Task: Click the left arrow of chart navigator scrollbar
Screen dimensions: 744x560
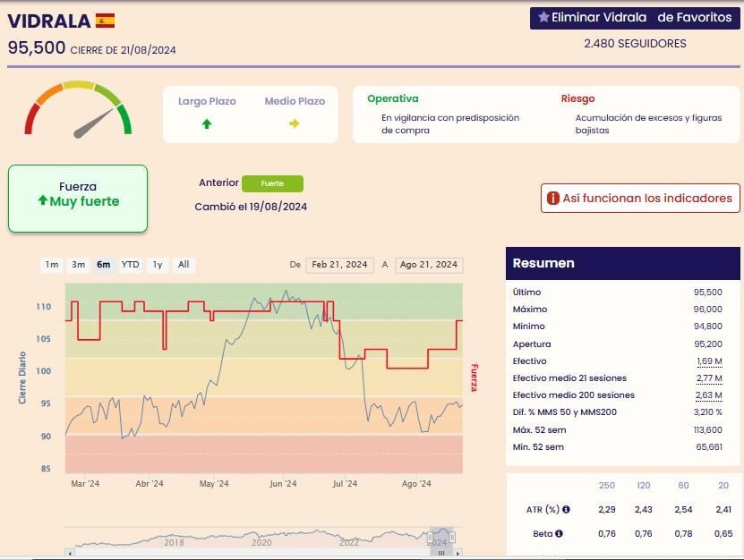Action: [70, 553]
